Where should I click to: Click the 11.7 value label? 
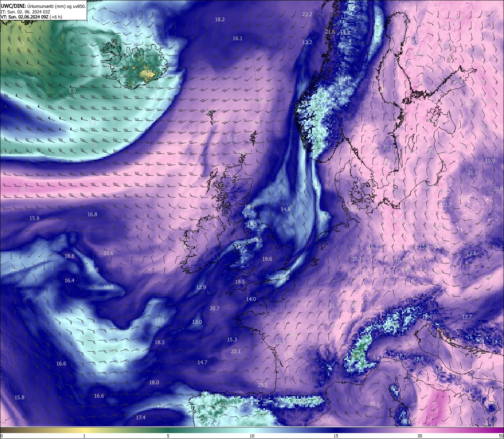click(x=401, y=356)
